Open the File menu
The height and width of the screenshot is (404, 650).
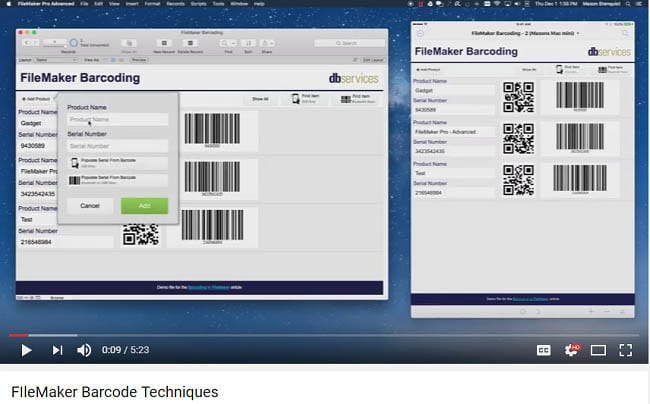tap(84, 4)
